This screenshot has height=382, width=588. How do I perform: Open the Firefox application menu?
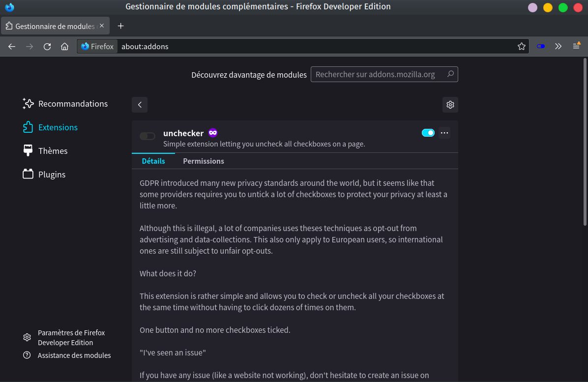tap(577, 46)
